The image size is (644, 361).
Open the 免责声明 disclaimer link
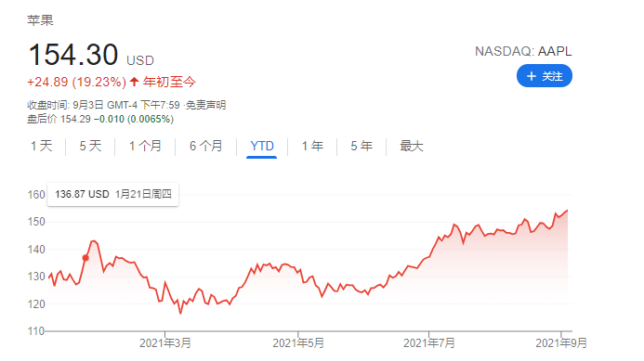tap(205, 105)
